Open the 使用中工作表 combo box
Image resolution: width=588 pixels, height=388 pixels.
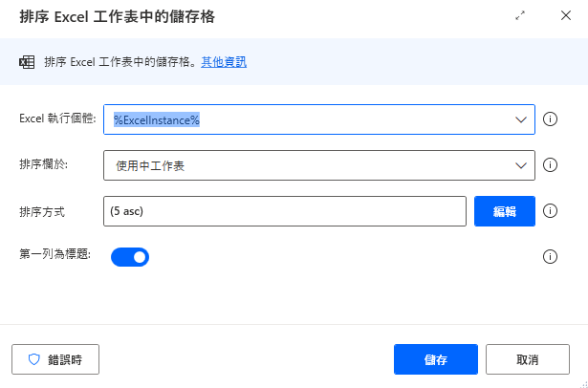pyautogui.click(x=306, y=165)
